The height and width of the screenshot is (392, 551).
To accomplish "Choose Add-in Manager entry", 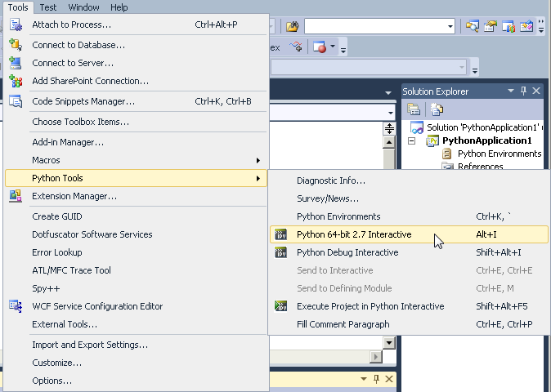I will pos(136,142).
